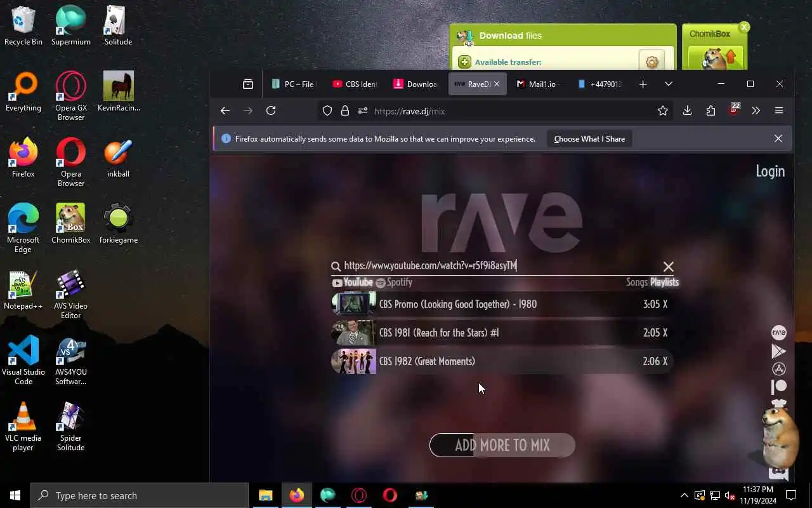Remove CBS Promo (Looking Good Together) track
Viewport: 812px width, 508px height.
(665, 304)
